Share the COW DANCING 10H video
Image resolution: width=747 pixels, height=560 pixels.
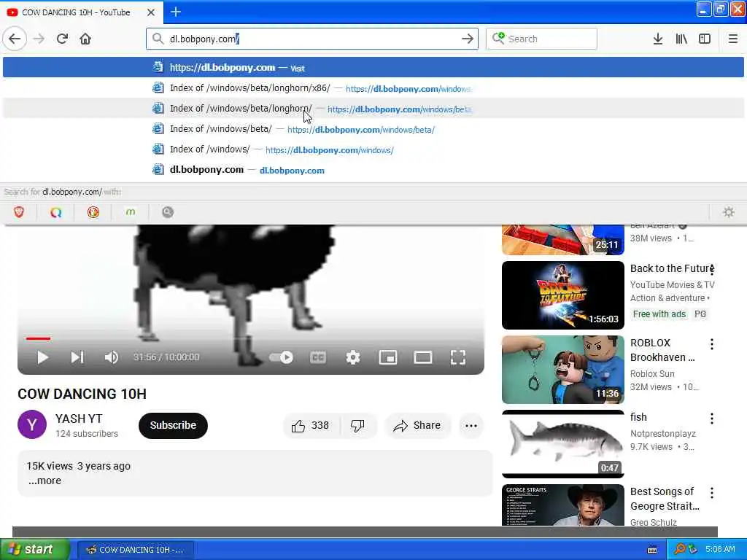417,425
